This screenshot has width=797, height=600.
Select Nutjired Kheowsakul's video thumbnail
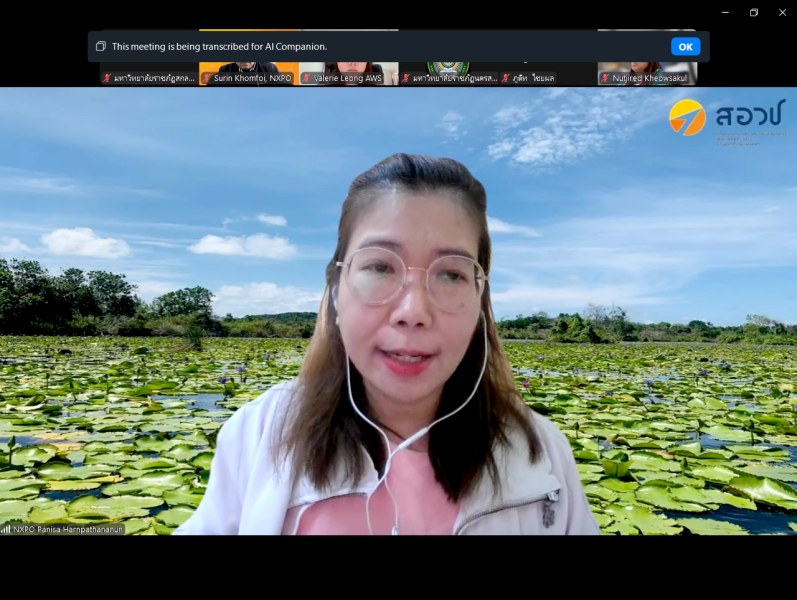coord(647,68)
